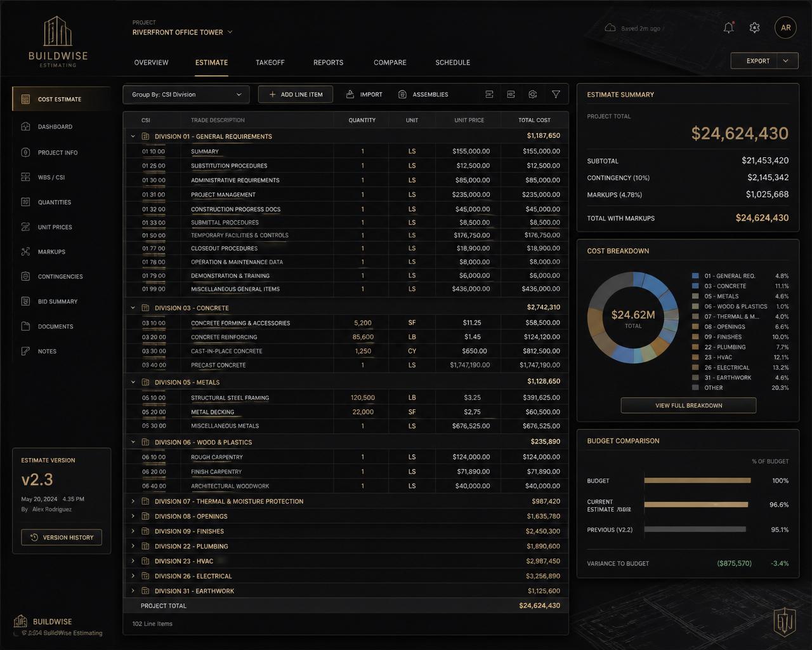This screenshot has height=650, width=812.
Task: Expand Division 08 - Openings
Action: pyautogui.click(x=133, y=516)
